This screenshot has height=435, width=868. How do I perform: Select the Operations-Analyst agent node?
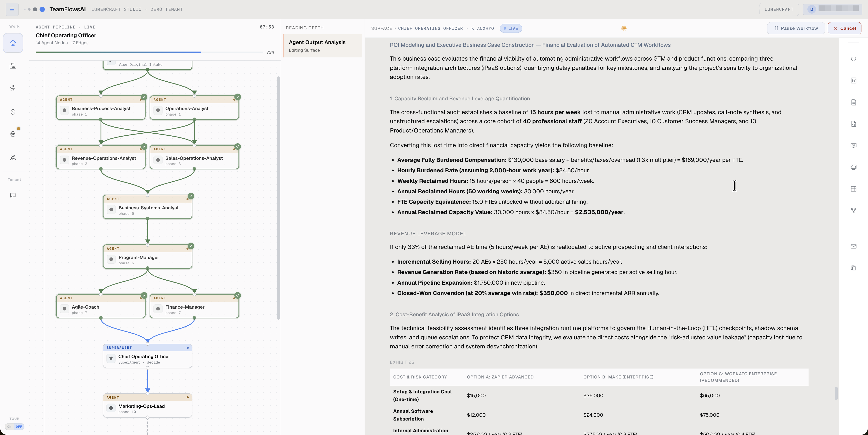(194, 108)
